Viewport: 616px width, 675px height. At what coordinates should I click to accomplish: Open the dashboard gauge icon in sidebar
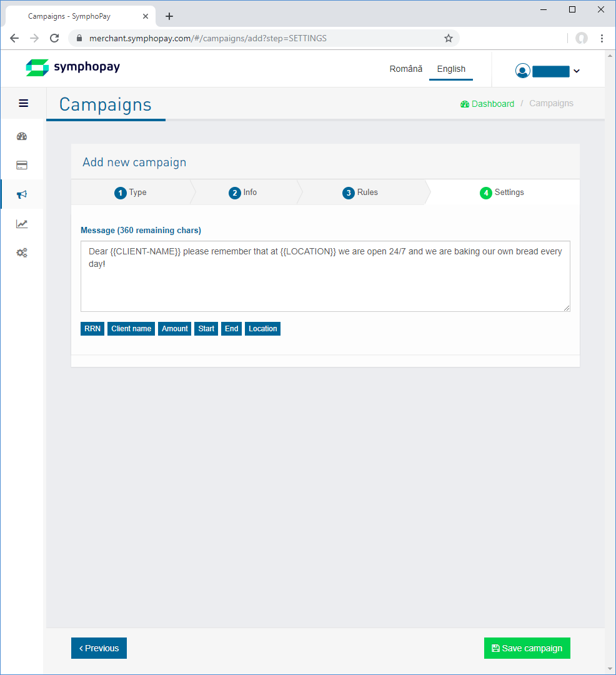pyautogui.click(x=22, y=137)
